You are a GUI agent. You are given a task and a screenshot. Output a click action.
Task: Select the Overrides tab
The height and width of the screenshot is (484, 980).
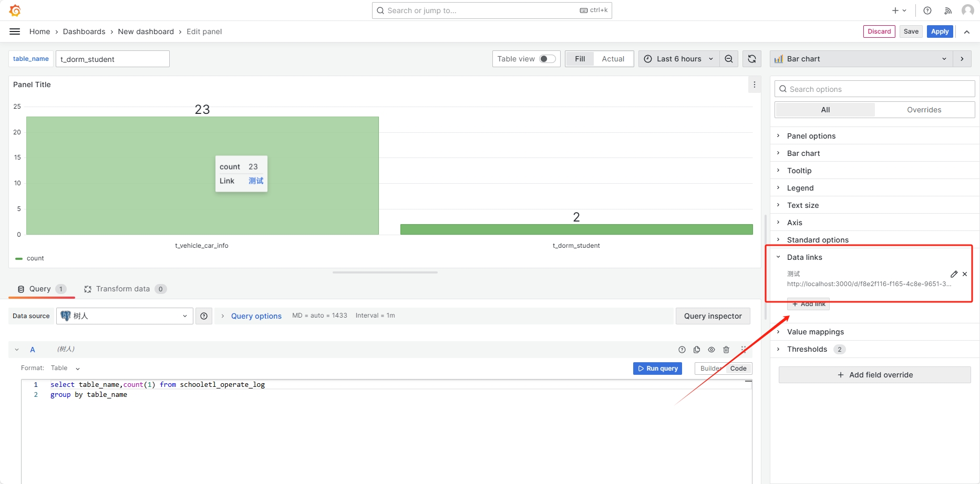[924, 110]
